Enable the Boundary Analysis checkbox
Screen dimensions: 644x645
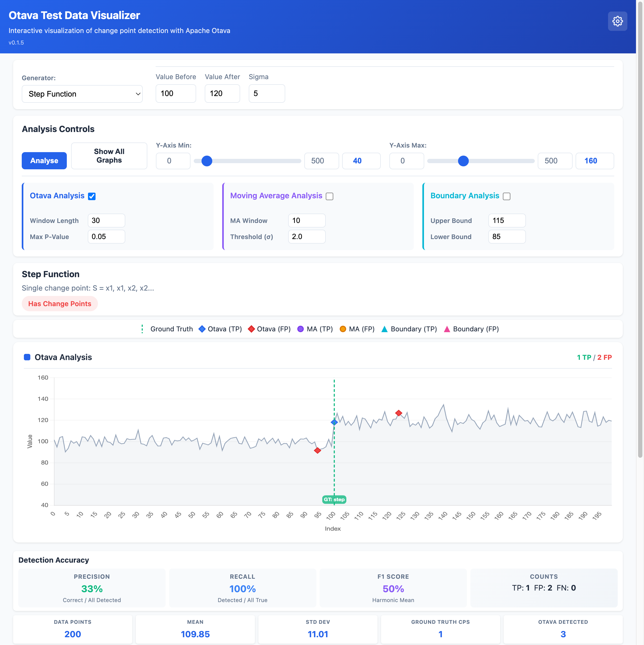tap(506, 196)
